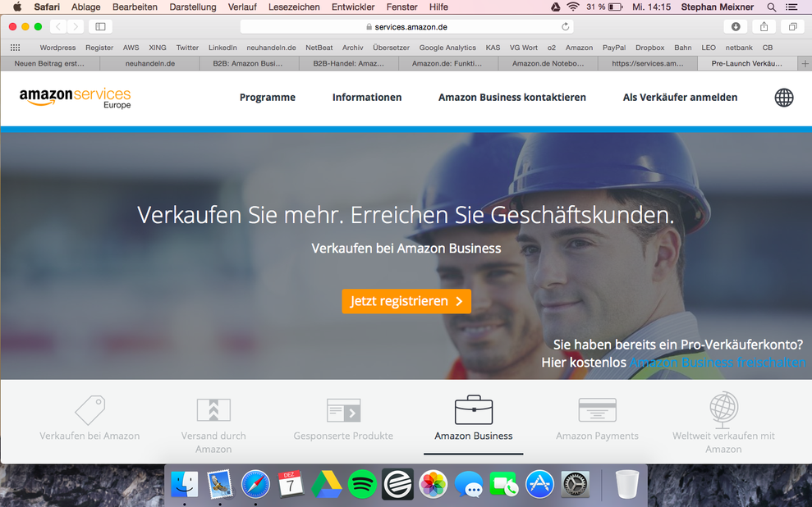Screen dimensions: 812x507
Task: Switch to the Amazon.de Notebo... tab
Action: pyautogui.click(x=548, y=64)
